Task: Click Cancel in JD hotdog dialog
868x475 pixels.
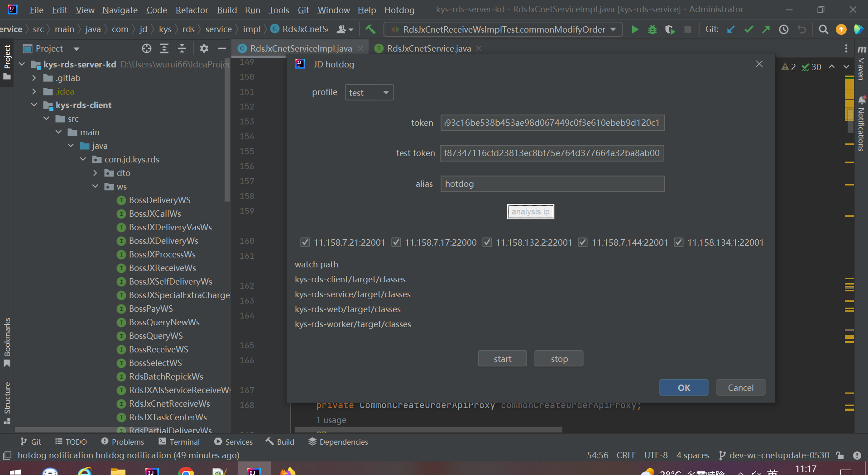Action: tap(741, 388)
